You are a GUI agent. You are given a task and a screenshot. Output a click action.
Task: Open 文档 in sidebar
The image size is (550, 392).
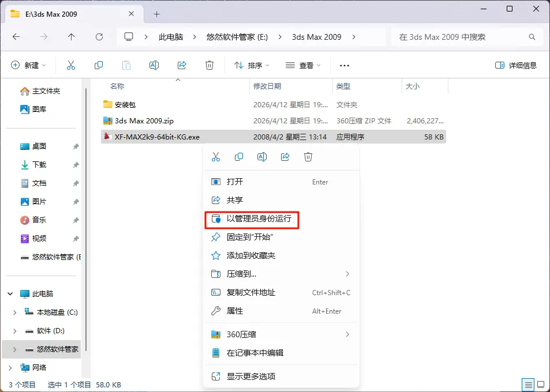point(33,183)
